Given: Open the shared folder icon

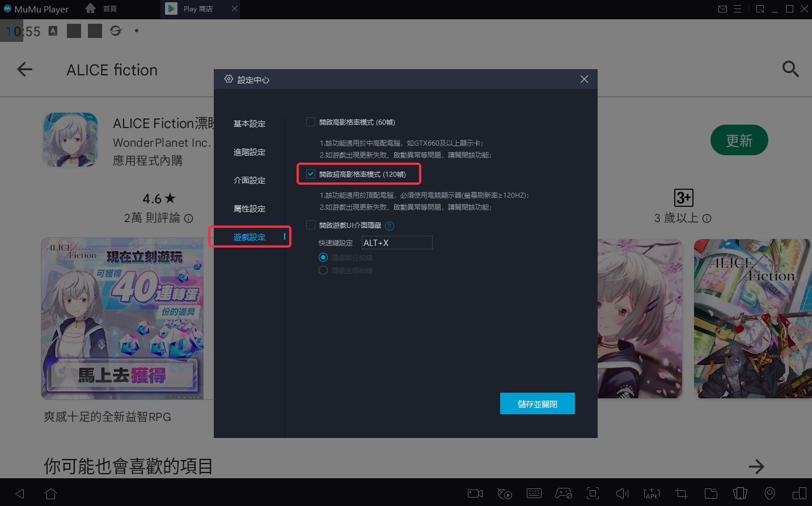Looking at the screenshot, I should pyautogui.click(x=711, y=494).
